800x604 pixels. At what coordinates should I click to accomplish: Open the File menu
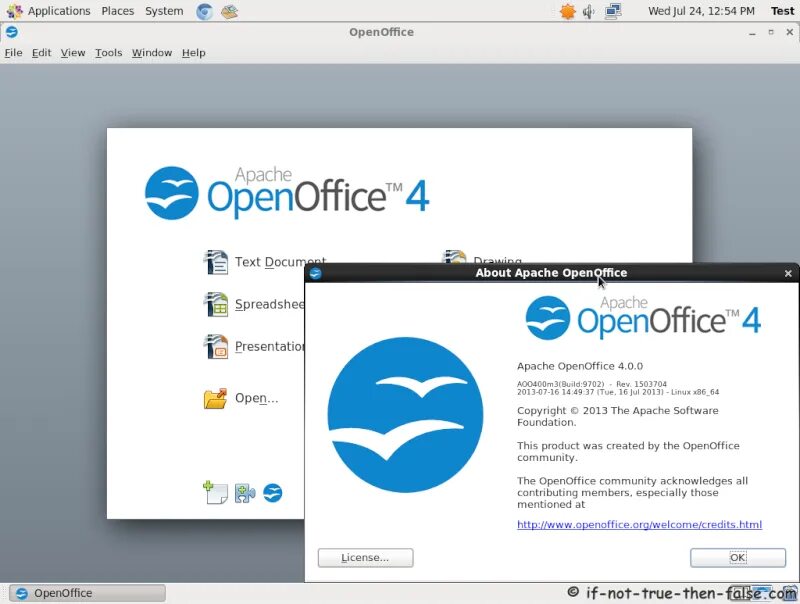[x=13, y=53]
